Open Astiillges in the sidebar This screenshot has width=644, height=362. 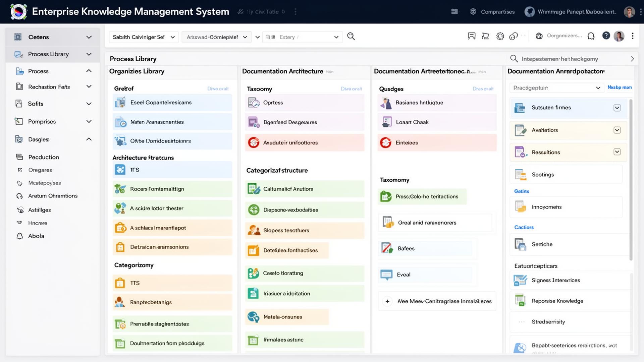pos(39,210)
